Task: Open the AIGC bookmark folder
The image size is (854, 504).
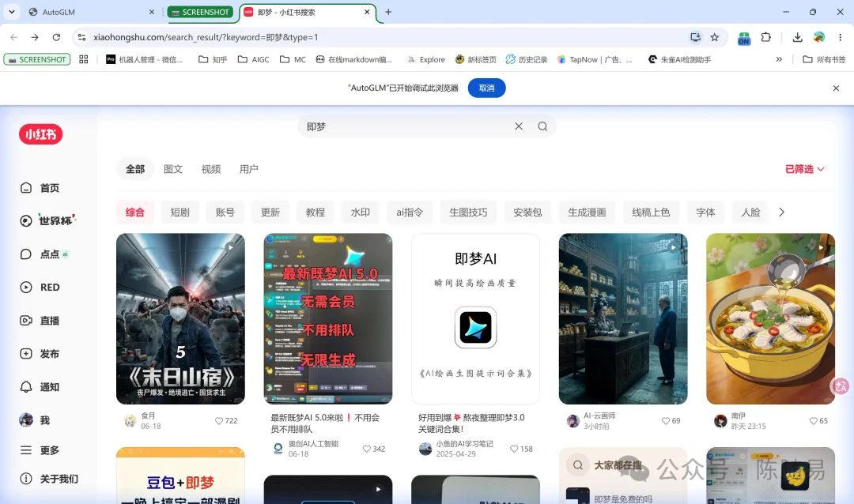Action: 254,59
